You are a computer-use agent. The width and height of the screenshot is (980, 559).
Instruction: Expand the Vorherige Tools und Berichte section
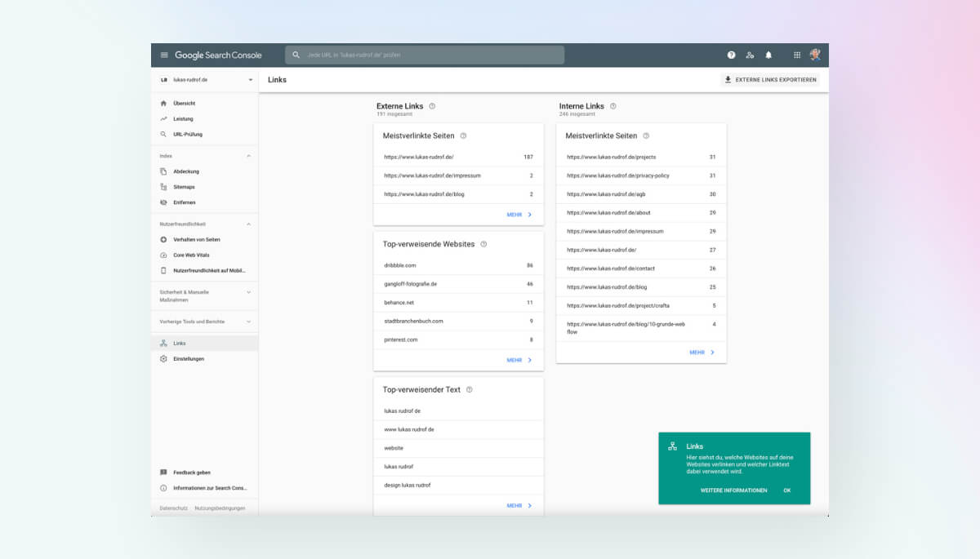[x=249, y=322]
